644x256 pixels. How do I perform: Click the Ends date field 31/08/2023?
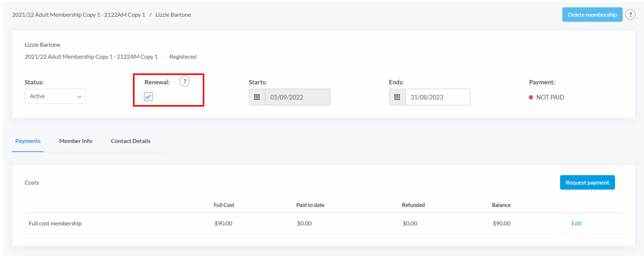438,97
